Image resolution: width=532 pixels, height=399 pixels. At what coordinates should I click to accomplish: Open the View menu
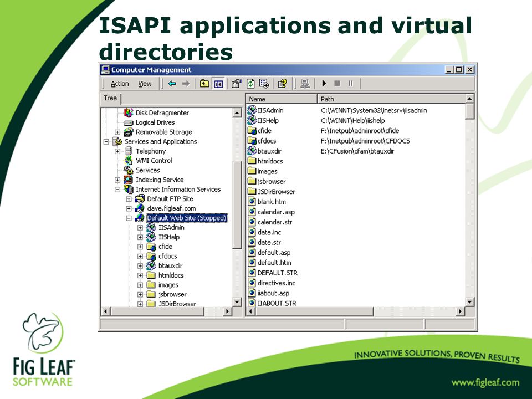click(145, 84)
